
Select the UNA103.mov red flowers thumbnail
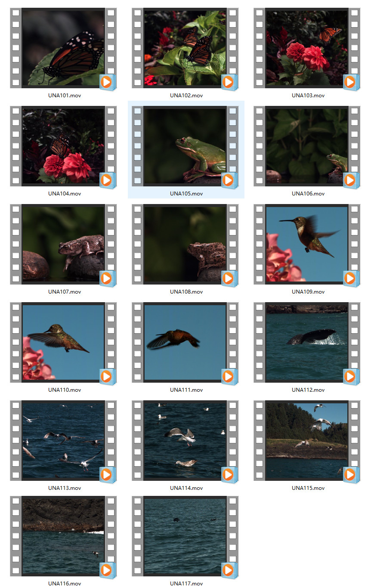(x=306, y=48)
